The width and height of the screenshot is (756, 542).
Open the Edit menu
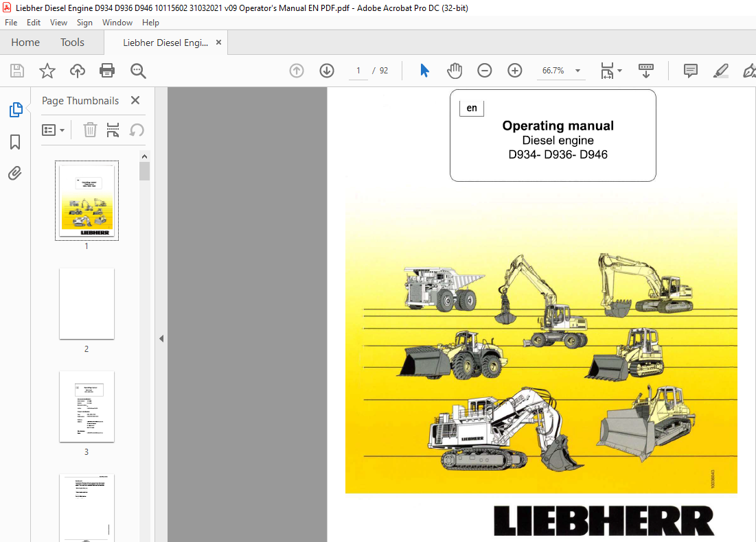(x=33, y=23)
